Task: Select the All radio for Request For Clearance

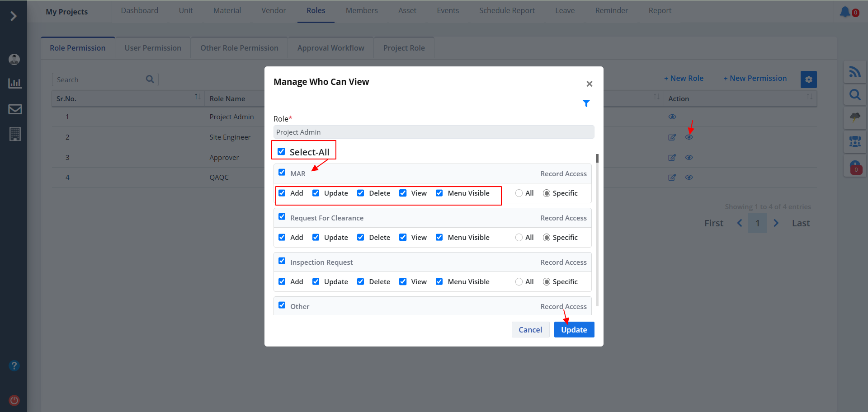Action: click(x=519, y=238)
